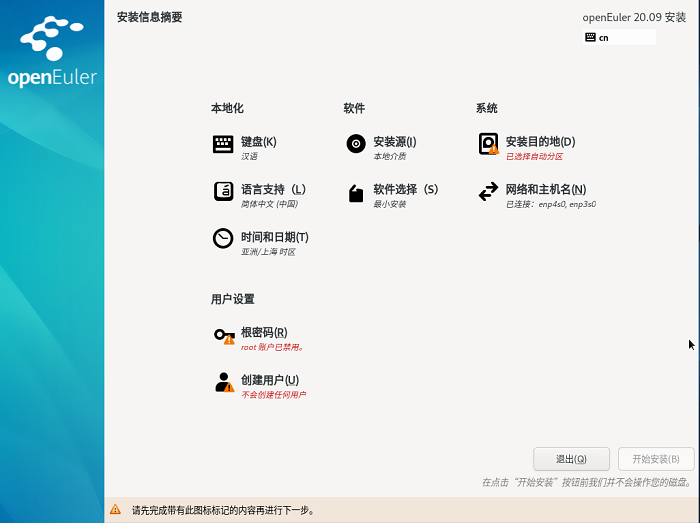Viewport: 700px width, 523px height.
Task: Click the 不会创建任何用户 status text
Action: tap(273, 395)
